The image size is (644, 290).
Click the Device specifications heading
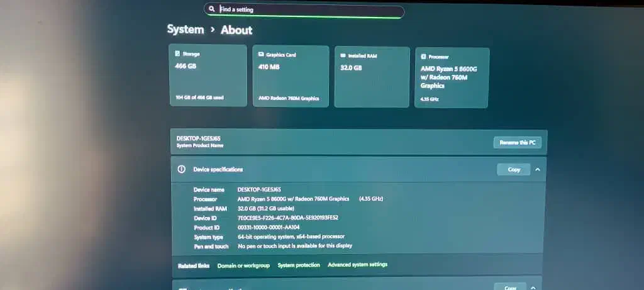(x=218, y=169)
